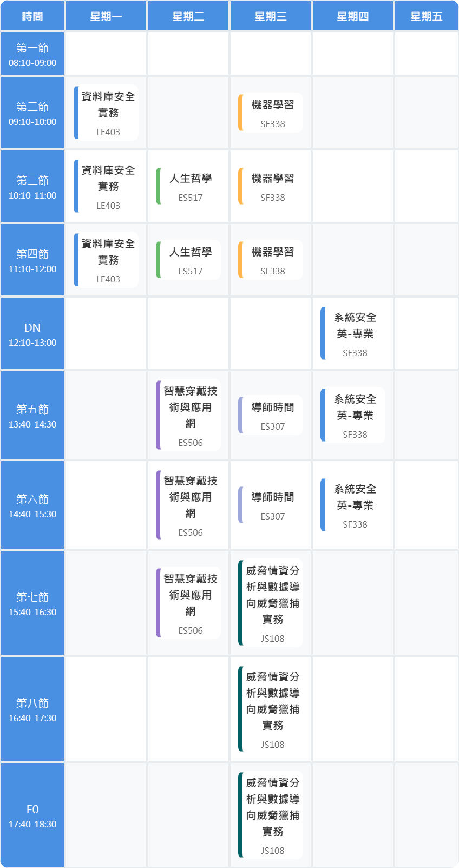Open 機器學習 card in 第二節 row

pyautogui.click(x=271, y=113)
